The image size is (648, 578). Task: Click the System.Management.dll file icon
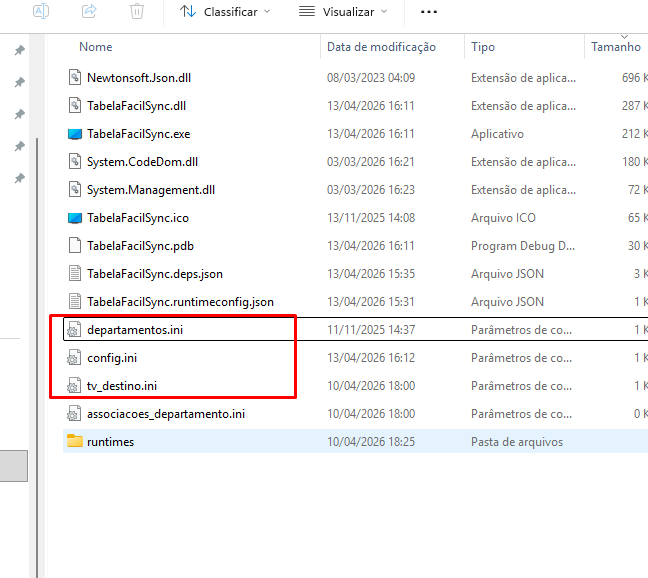click(74, 190)
